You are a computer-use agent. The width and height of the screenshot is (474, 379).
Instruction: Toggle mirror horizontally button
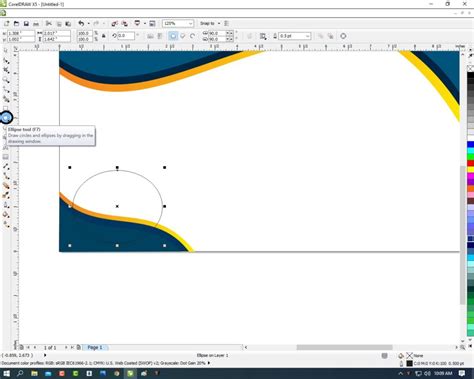click(x=150, y=36)
